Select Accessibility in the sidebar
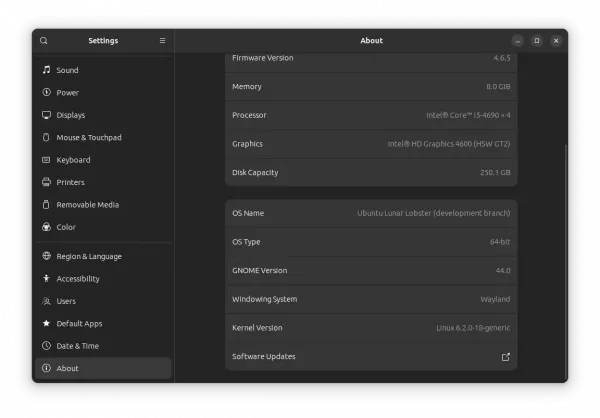 103,279
